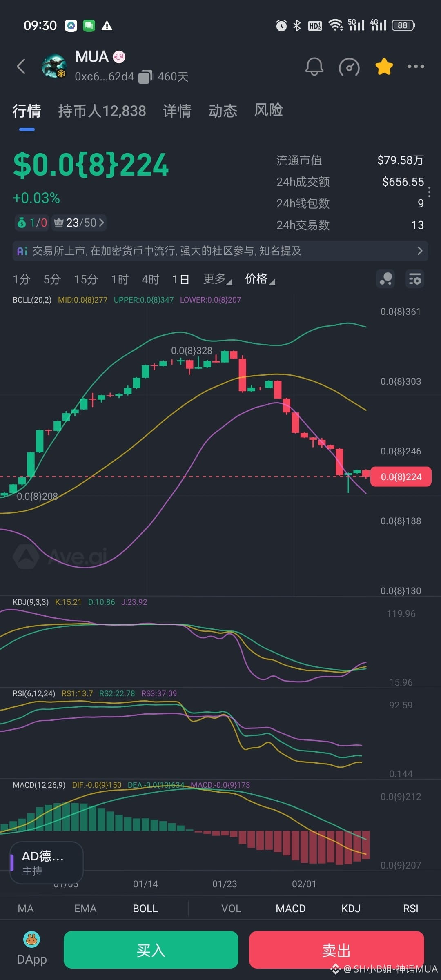Tap the emoji badge beside MUA
Viewport: 441px width, 980px height.
coord(119,57)
